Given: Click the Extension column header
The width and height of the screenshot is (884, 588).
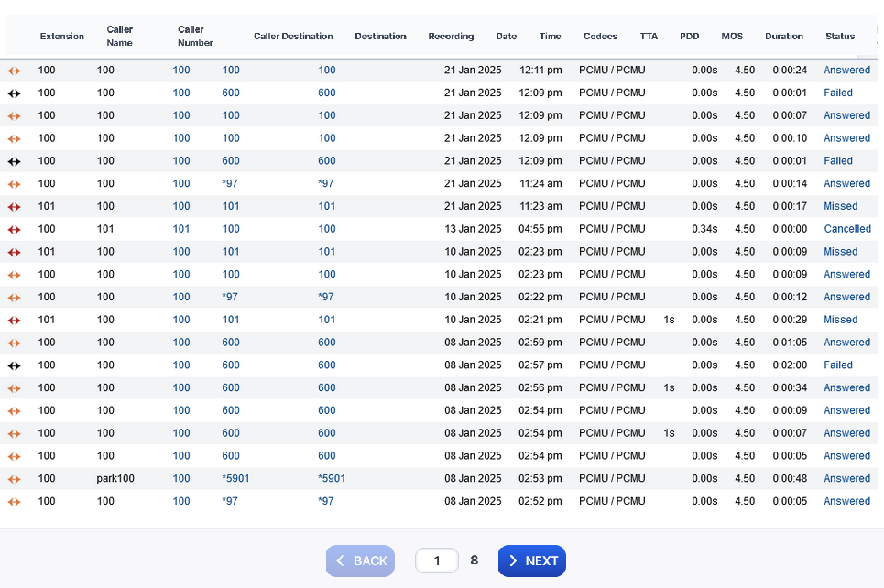Looking at the screenshot, I should [61, 37].
